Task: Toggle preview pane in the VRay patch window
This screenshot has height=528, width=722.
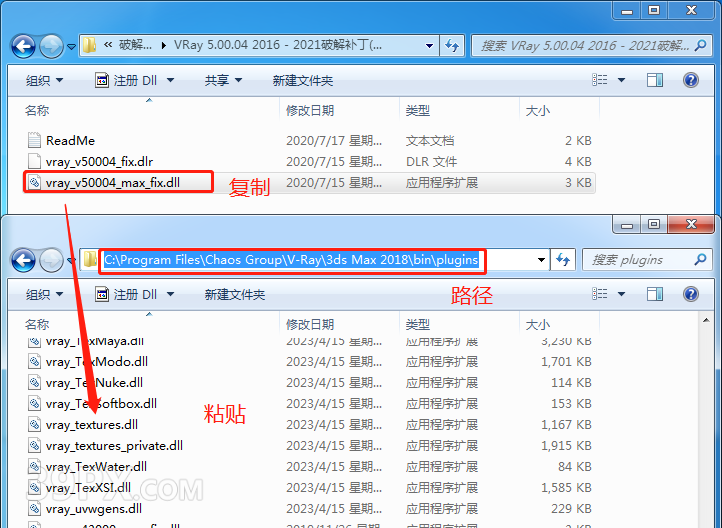Action: (x=655, y=80)
